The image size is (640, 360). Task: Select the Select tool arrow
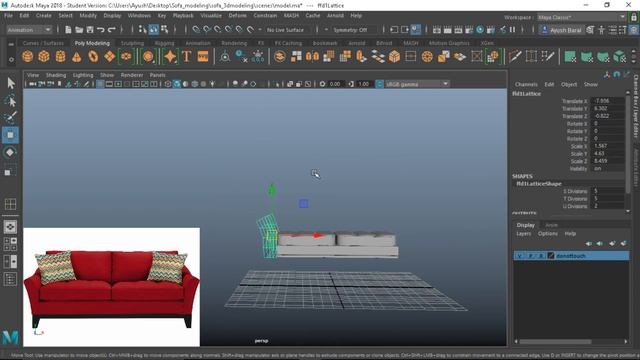pos(11,83)
